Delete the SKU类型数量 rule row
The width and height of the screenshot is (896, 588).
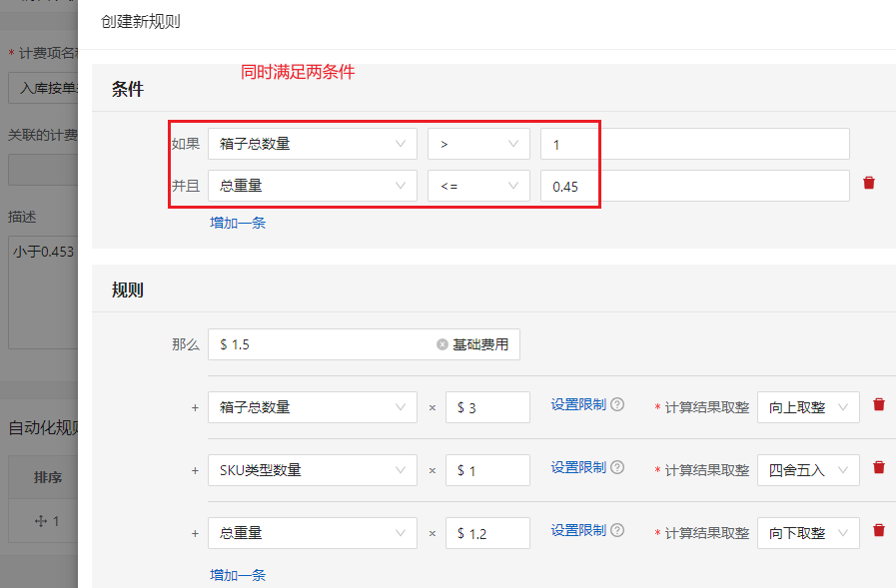(x=879, y=467)
